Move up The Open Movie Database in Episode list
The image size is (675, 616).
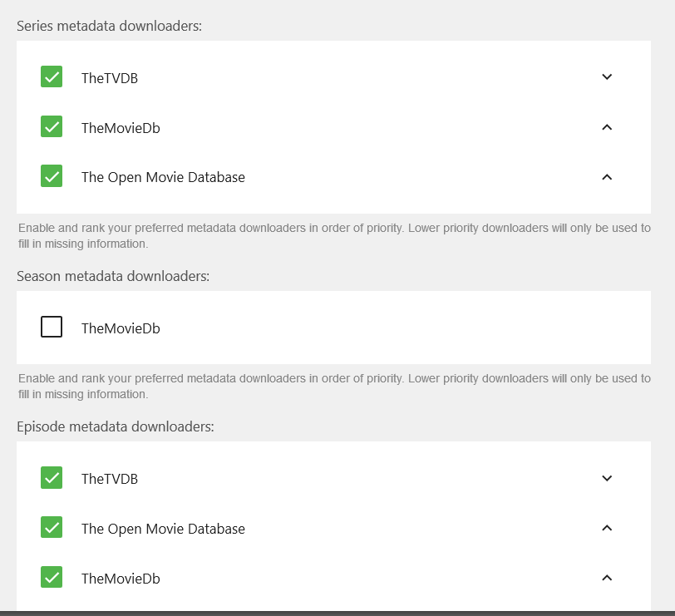(x=607, y=528)
